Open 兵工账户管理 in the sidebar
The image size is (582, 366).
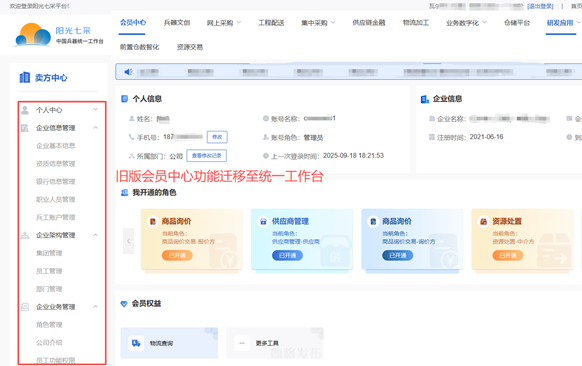coord(55,217)
